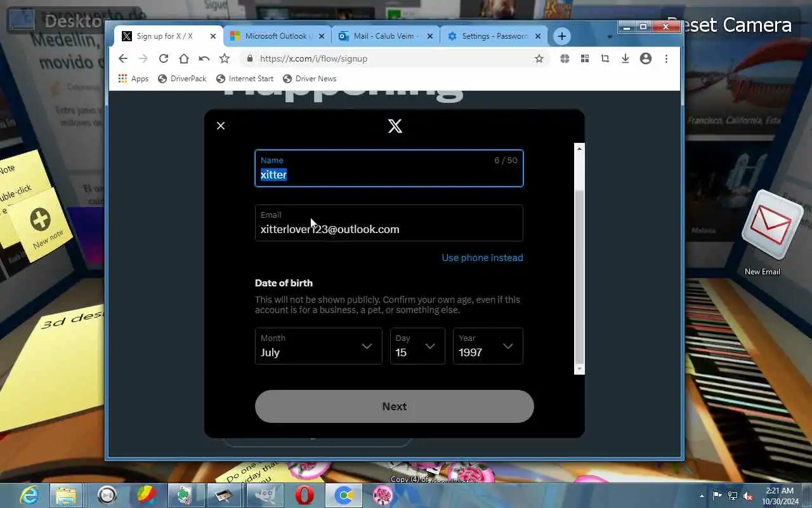Expand the Month dropdown showing July
812x508 pixels.
click(318, 346)
